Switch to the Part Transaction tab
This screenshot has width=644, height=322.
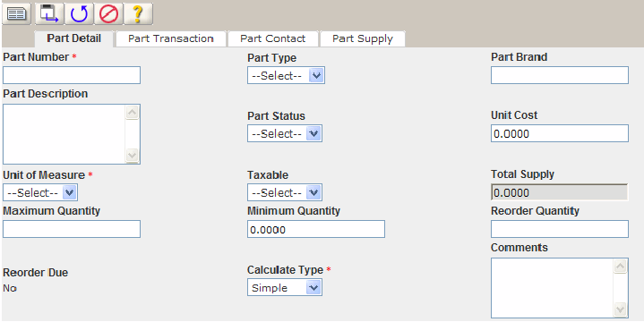[x=171, y=38]
